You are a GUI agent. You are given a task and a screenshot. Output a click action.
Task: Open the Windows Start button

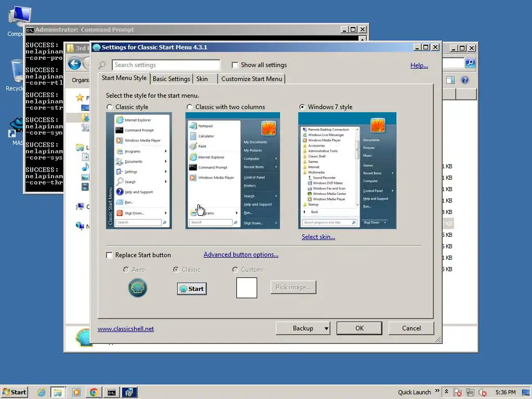point(14,392)
